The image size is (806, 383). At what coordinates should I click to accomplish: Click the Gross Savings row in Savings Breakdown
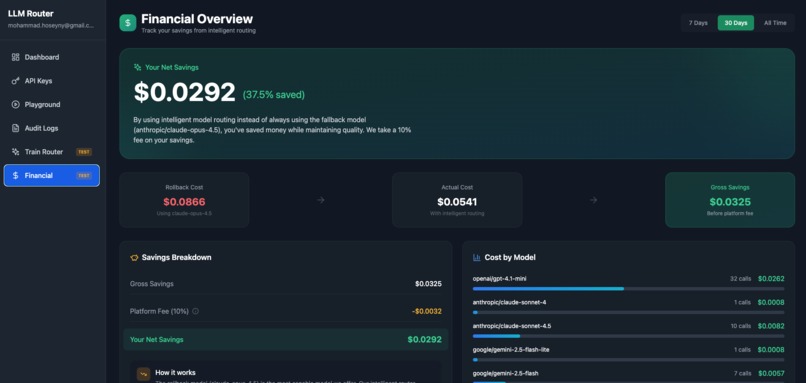click(286, 284)
